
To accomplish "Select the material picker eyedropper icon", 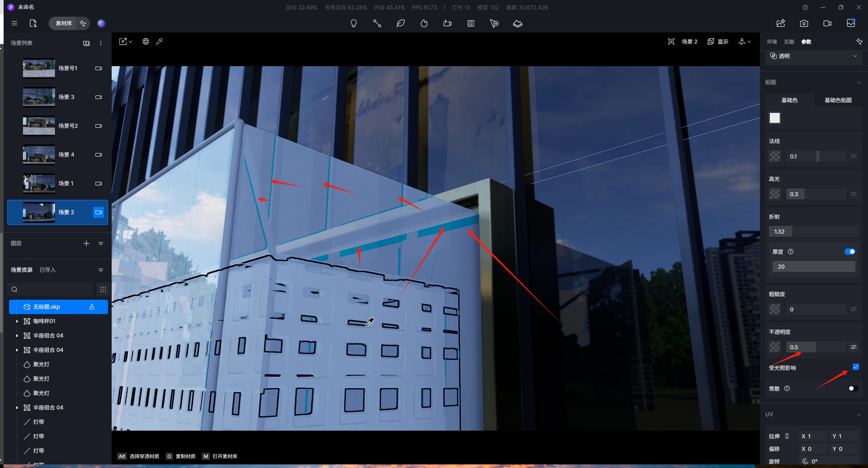I will [159, 41].
